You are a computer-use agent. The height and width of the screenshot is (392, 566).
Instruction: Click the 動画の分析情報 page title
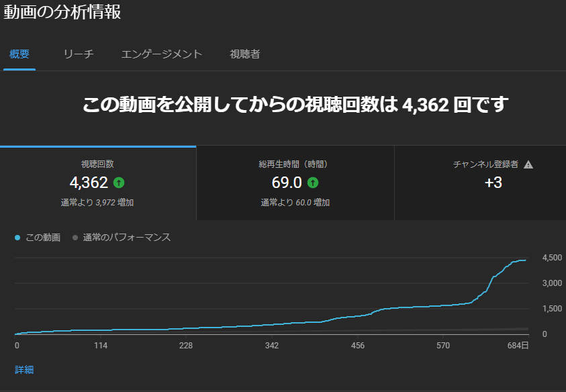pyautogui.click(x=62, y=11)
